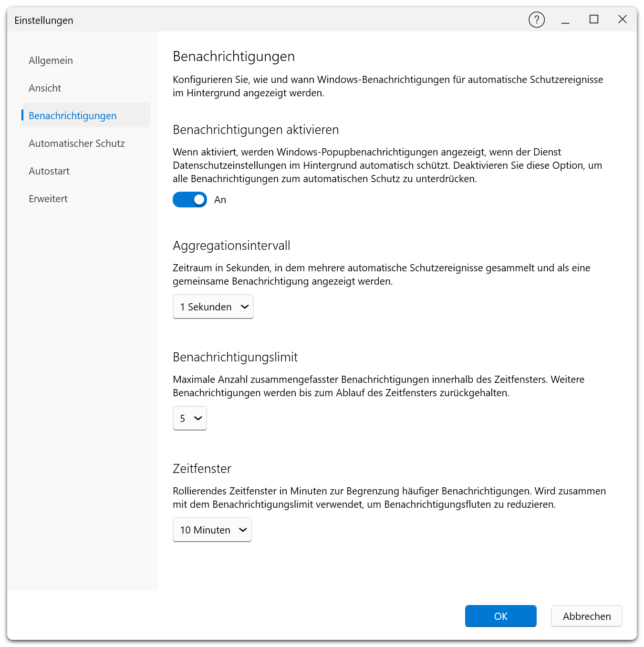
Task: Go to Autostart settings page
Action: pyautogui.click(x=86, y=171)
